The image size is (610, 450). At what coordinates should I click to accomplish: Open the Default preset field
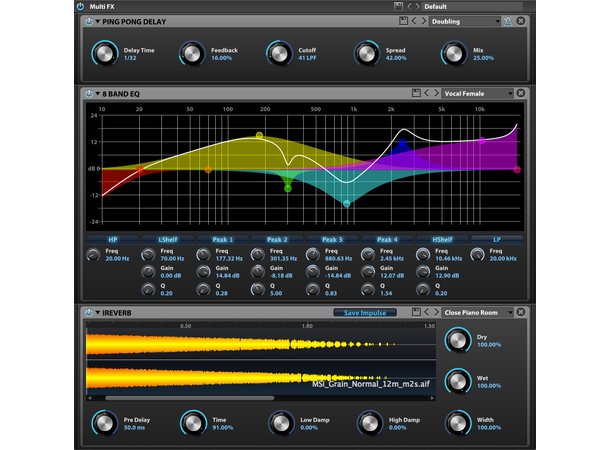pos(472,6)
